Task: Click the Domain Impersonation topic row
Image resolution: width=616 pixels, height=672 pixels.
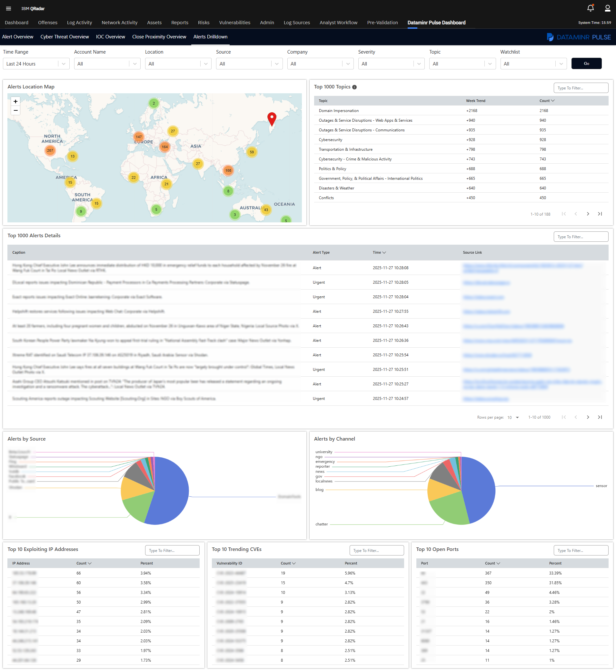Action: pos(461,111)
